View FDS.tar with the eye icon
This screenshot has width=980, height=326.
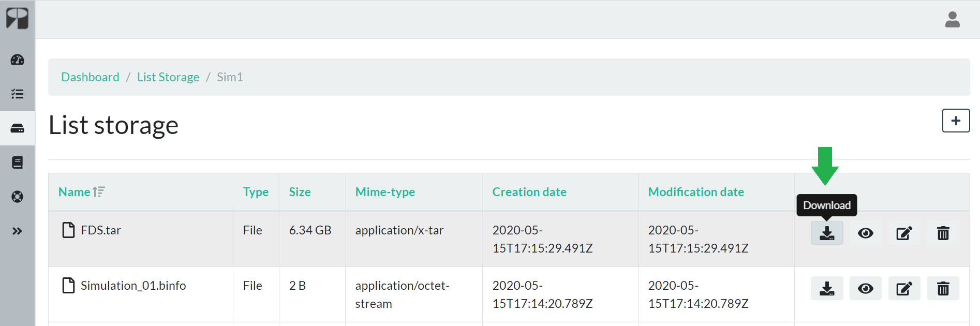(865, 233)
